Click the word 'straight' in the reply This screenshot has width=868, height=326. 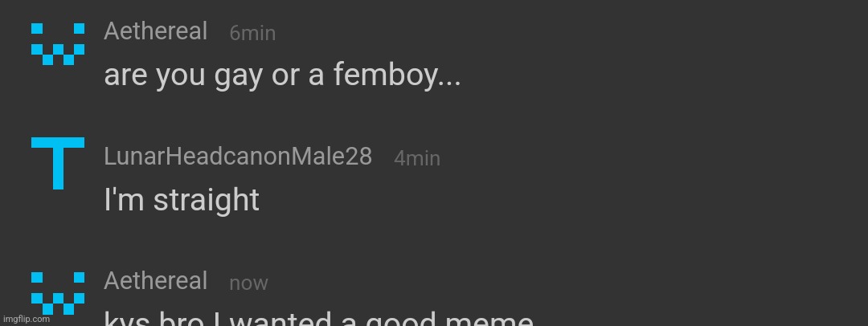click(207, 200)
